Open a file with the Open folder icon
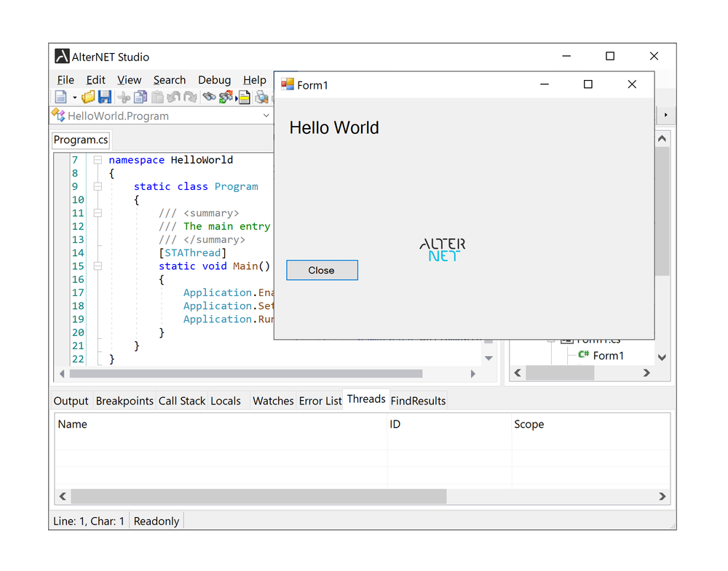728x571 pixels. pyautogui.click(x=87, y=97)
